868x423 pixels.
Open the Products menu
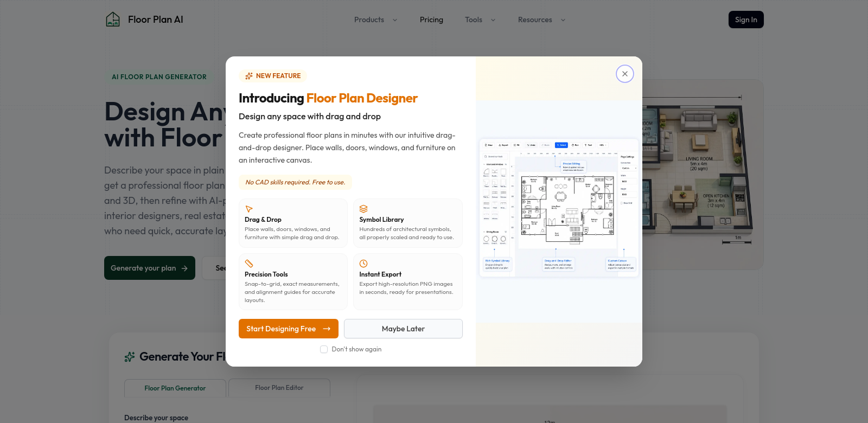tap(369, 20)
